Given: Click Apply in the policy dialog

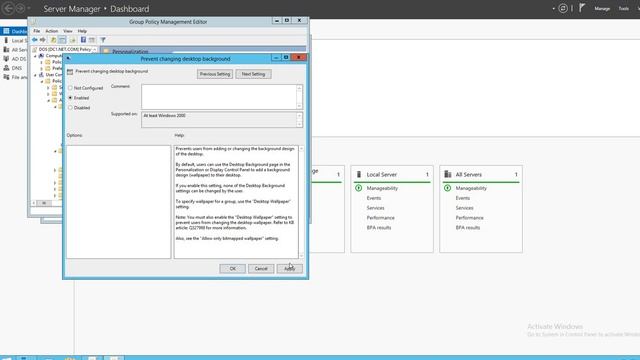Looking at the screenshot, I should (289, 269).
